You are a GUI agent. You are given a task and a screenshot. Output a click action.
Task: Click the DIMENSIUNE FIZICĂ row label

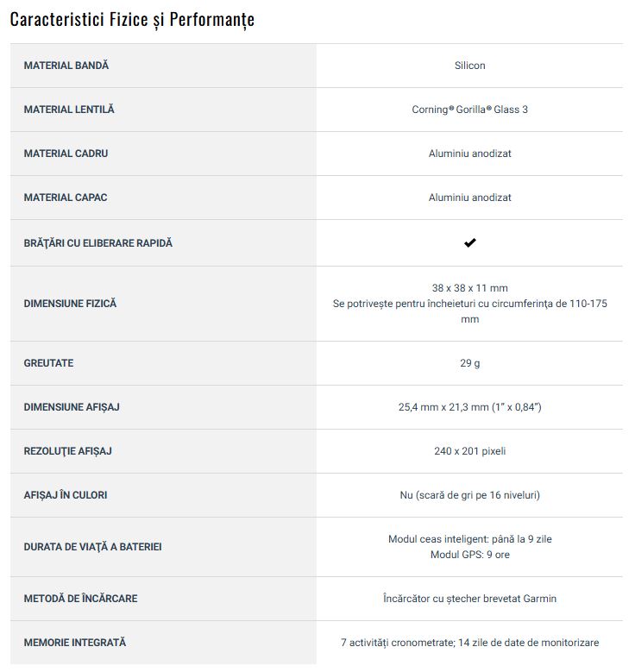pos(70,304)
